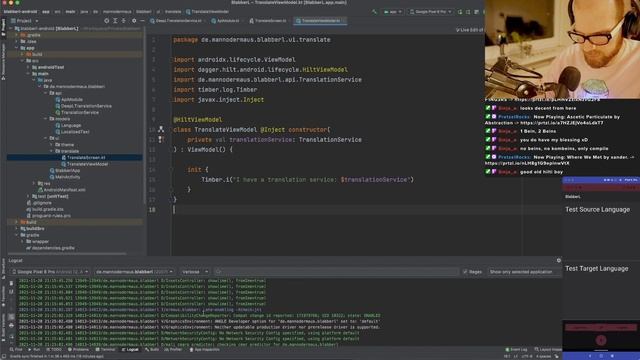The width and height of the screenshot is (640, 360).
Task: Open Logcat panel settings gear
Action: 559,260
